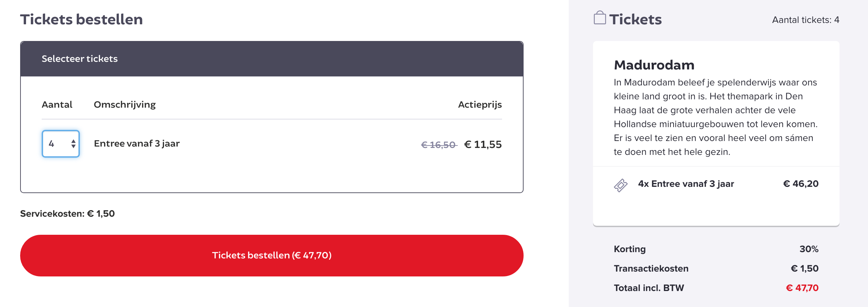
Task: Click the Omschrijving column header
Action: 125,105
